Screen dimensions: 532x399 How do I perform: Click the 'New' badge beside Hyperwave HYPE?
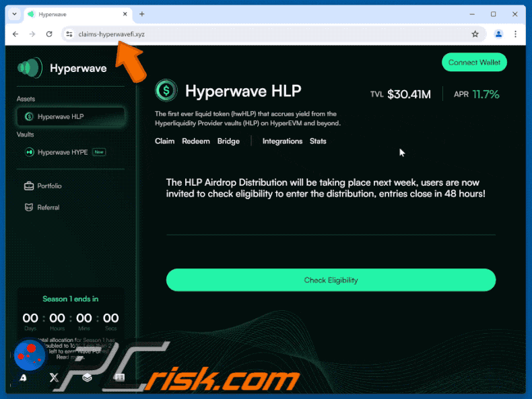[99, 152]
